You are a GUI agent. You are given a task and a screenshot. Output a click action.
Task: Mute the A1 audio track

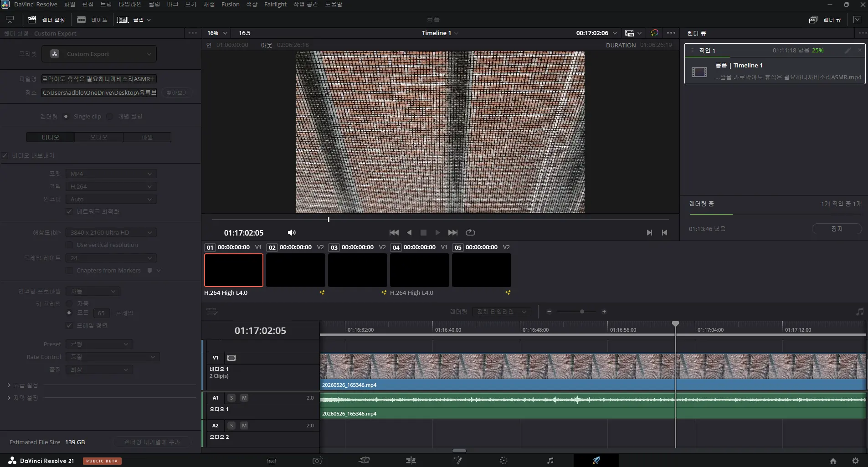244,398
